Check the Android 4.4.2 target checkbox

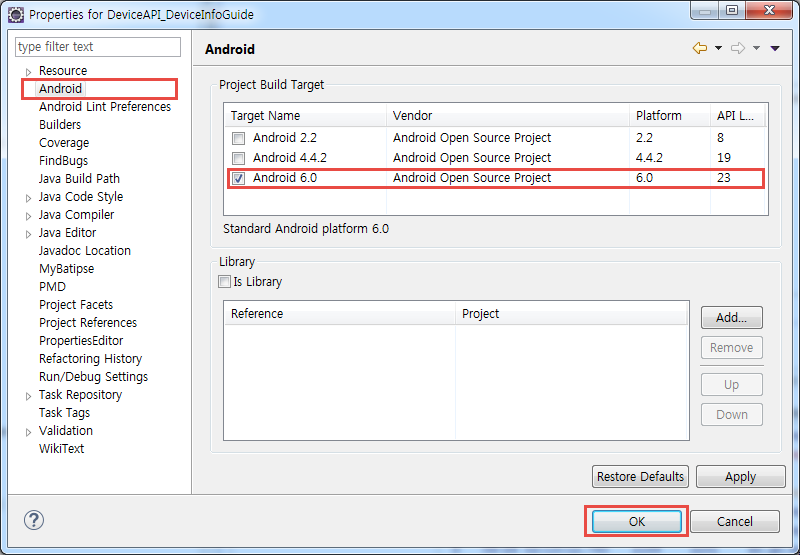pyautogui.click(x=238, y=158)
